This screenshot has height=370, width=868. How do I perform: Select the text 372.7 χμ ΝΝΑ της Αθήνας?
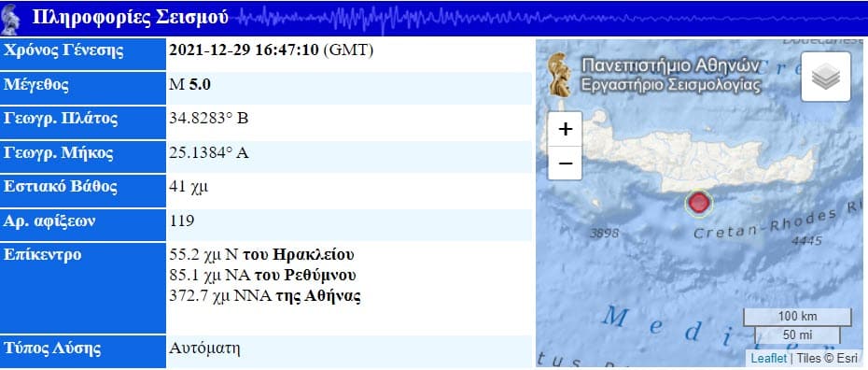pyautogui.click(x=265, y=296)
